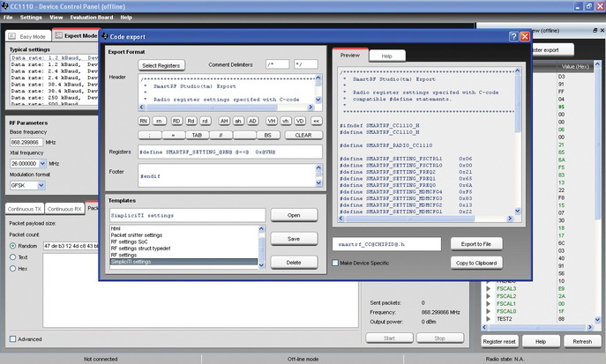The height and width of the screenshot is (364, 606).
Task: Switch to the Help tab in Code export
Action: coord(387,56)
